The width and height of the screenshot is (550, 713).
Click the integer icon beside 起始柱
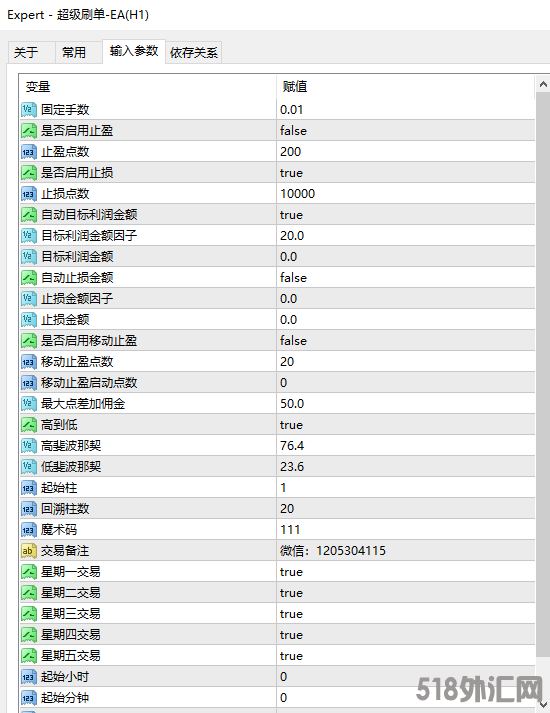point(29,488)
